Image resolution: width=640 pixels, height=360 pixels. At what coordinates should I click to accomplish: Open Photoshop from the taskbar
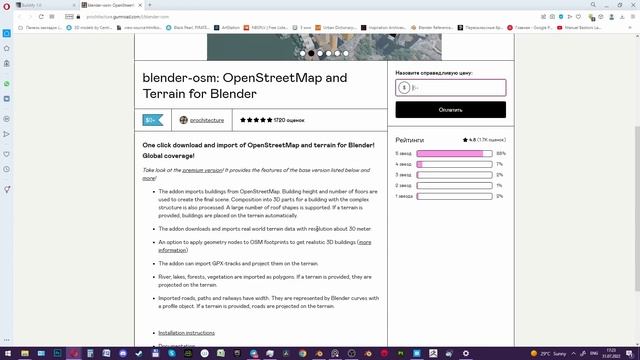(58, 353)
